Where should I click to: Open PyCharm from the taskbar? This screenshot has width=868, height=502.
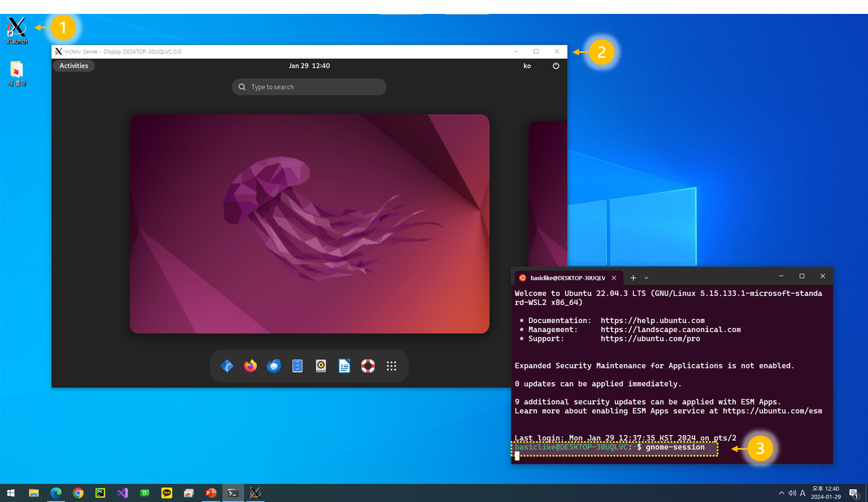point(100,493)
